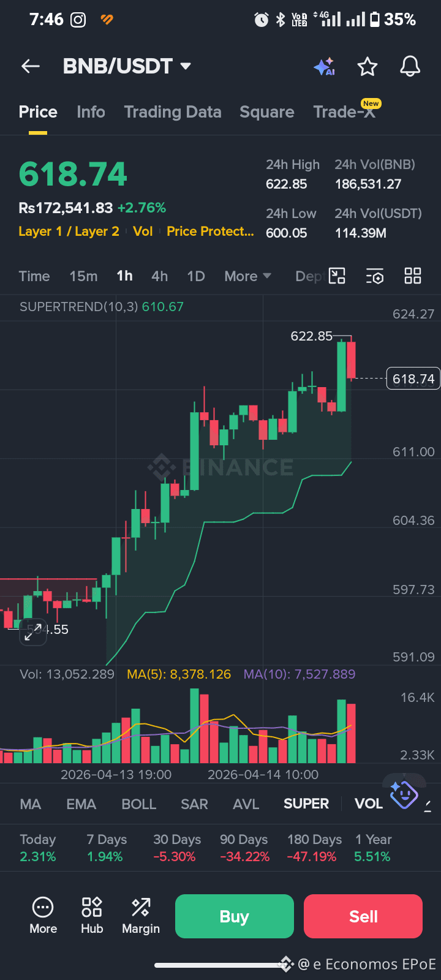This screenshot has width=441, height=980.
Task: Tap the Instagram notification icon
Action: click(x=78, y=20)
